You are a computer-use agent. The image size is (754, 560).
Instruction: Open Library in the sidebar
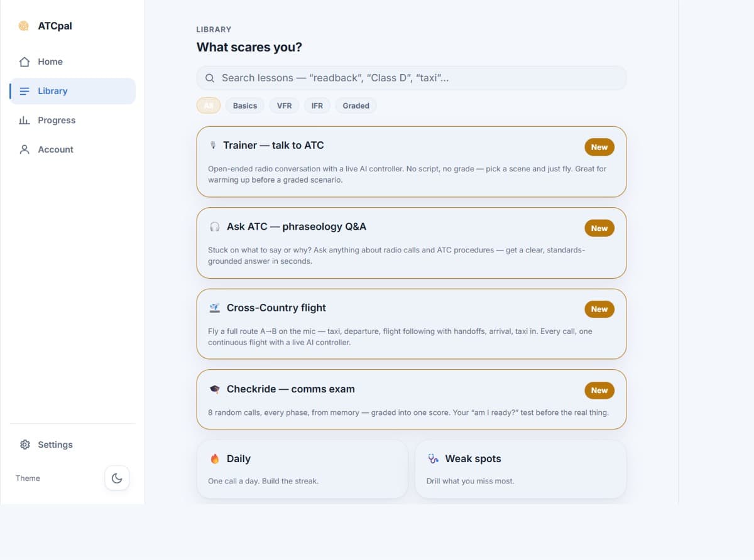tap(72, 91)
